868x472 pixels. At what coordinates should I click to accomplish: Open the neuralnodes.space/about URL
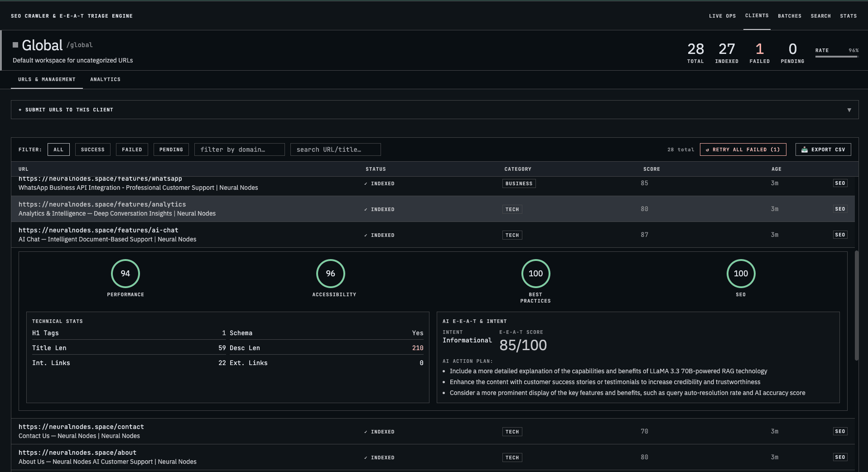tap(77, 453)
